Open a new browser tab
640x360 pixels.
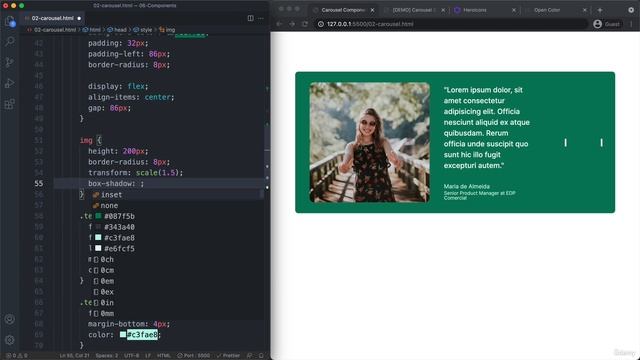click(x=600, y=10)
